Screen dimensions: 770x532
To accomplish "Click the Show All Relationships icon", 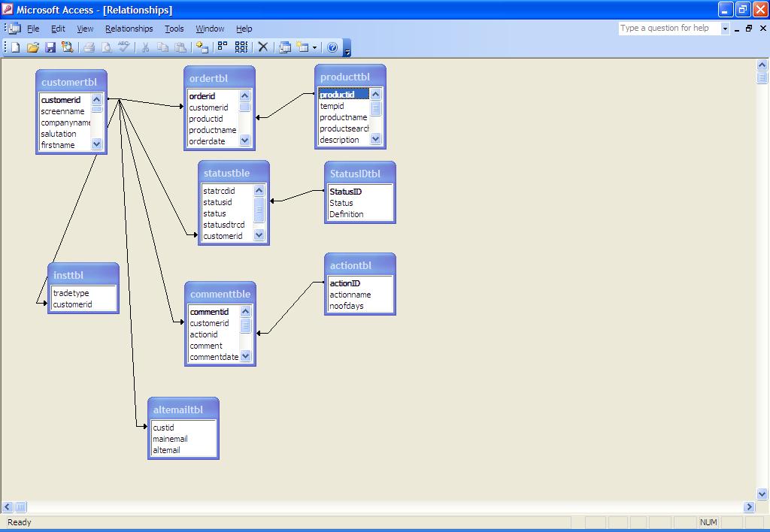I will [x=241, y=47].
